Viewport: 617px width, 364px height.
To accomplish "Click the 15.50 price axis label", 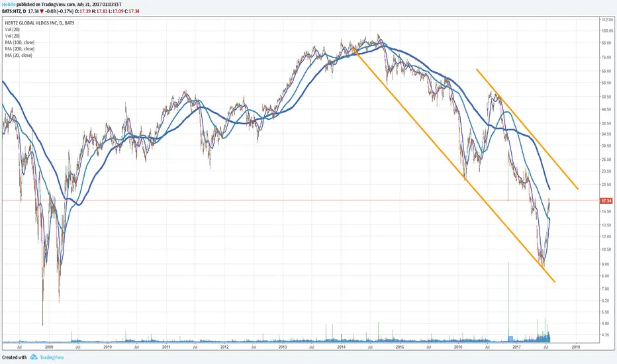I will [607, 212].
